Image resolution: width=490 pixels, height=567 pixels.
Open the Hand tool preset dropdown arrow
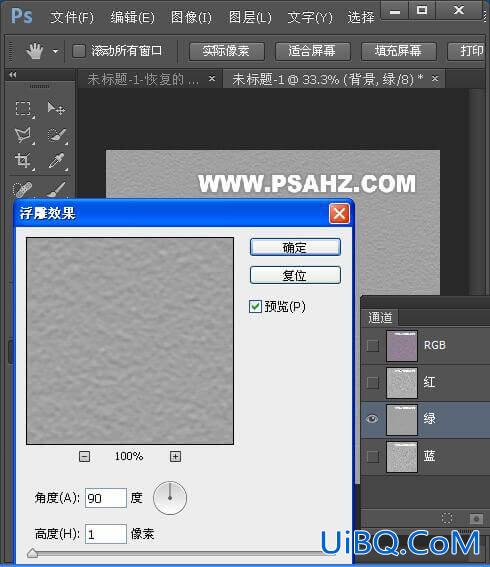tap(55, 51)
